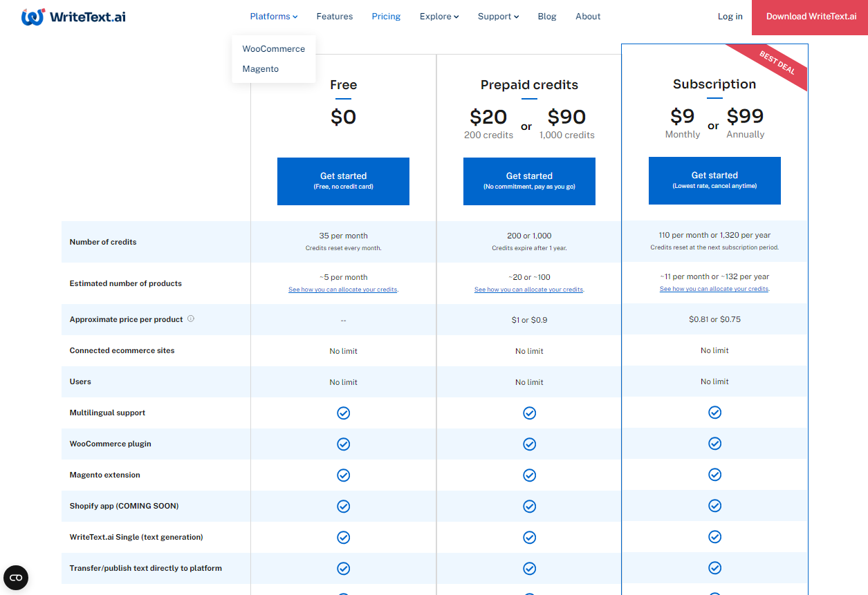Open credit allocation link in Subscription column
The height and width of the screenshot is (595, 868).
tap(714, 290)
